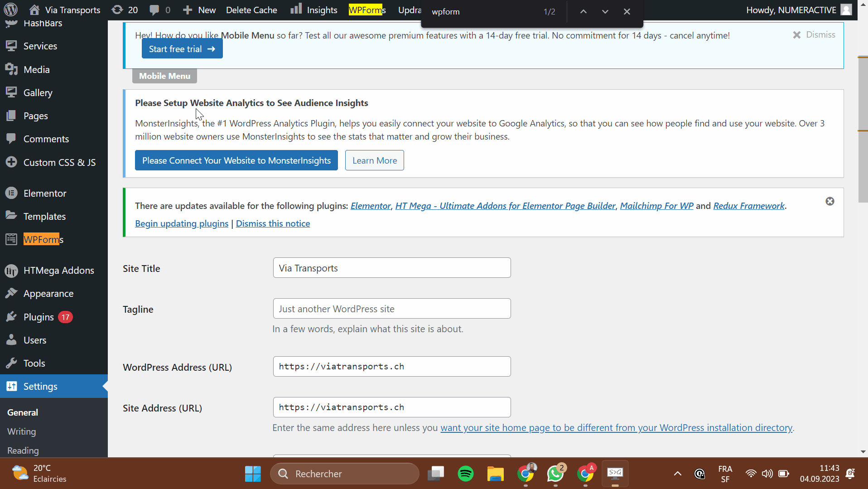Click the taskbar Rechercher search box

click(x=345, y=474)
